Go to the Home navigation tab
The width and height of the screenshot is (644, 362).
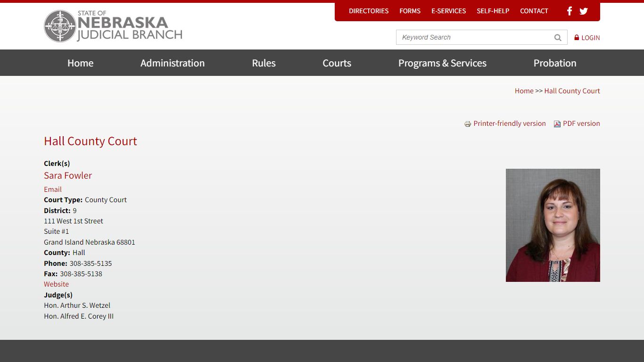coord(80,63)
